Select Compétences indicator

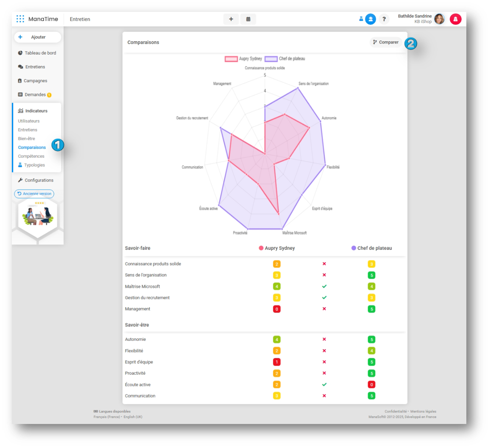coord(31,156)
